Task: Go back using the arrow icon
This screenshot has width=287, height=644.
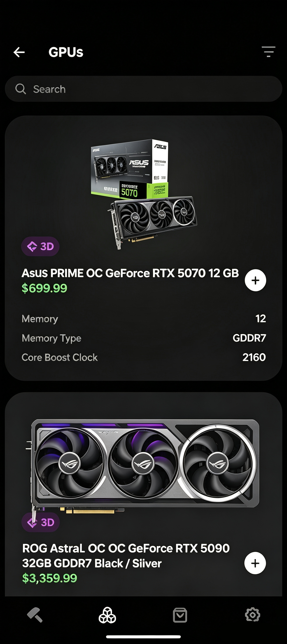Action: (19, 52)
